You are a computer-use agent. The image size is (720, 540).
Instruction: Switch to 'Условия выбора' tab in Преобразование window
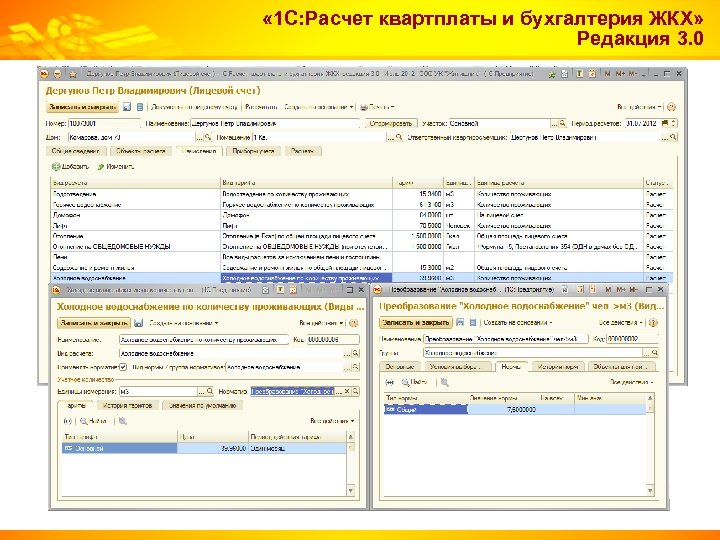coord(454,367)
